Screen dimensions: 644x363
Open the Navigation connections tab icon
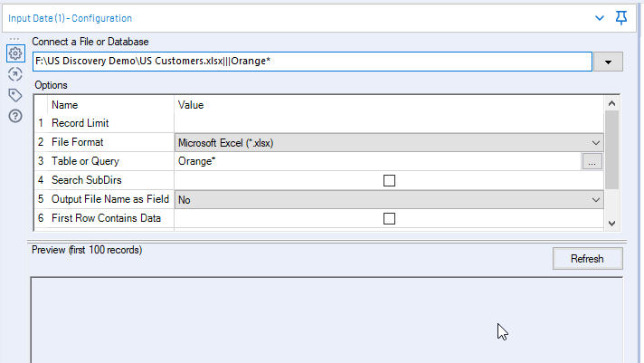[14, 74]
